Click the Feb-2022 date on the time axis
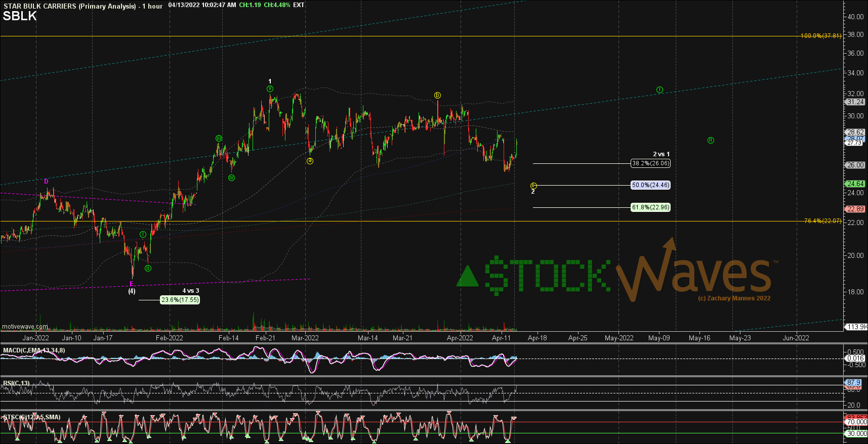 tap(169, 338)
